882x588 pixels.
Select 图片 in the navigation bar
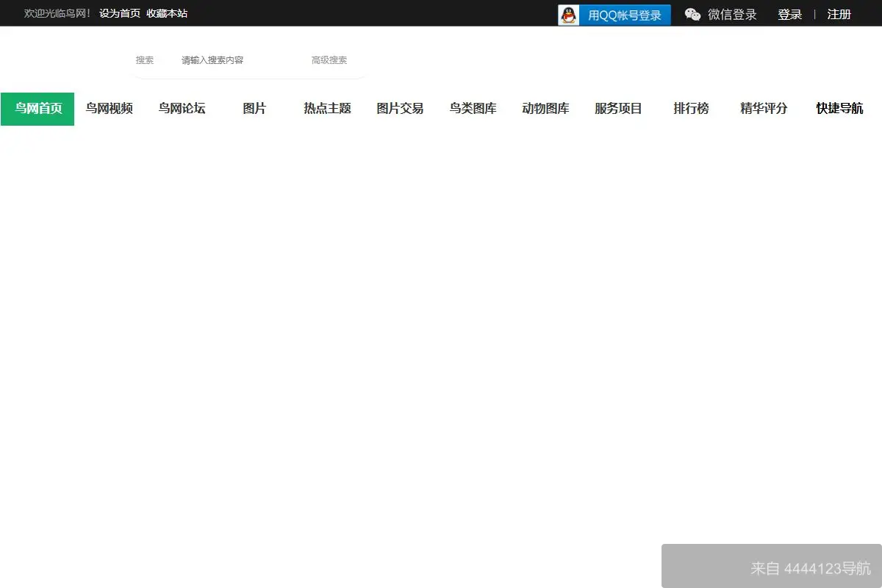click(x=254, y=108)
